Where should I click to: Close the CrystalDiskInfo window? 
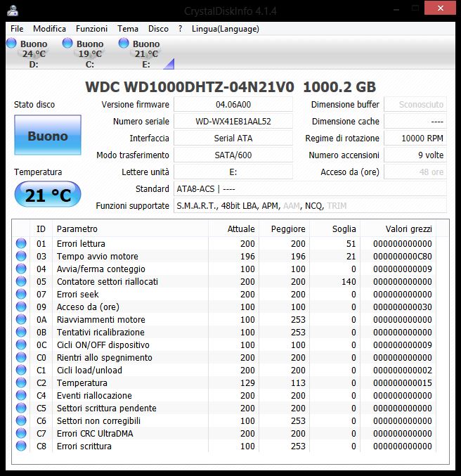pos(440,8)
